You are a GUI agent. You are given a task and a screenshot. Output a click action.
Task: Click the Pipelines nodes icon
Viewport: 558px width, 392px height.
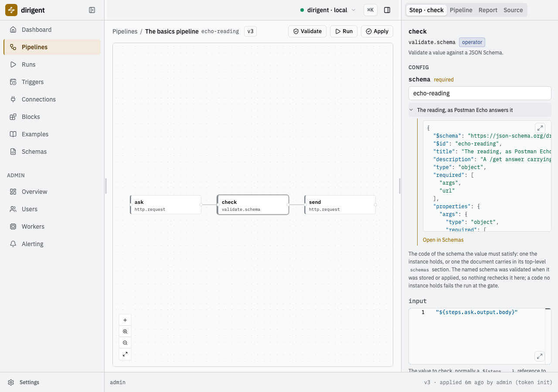tap(13, 47)
